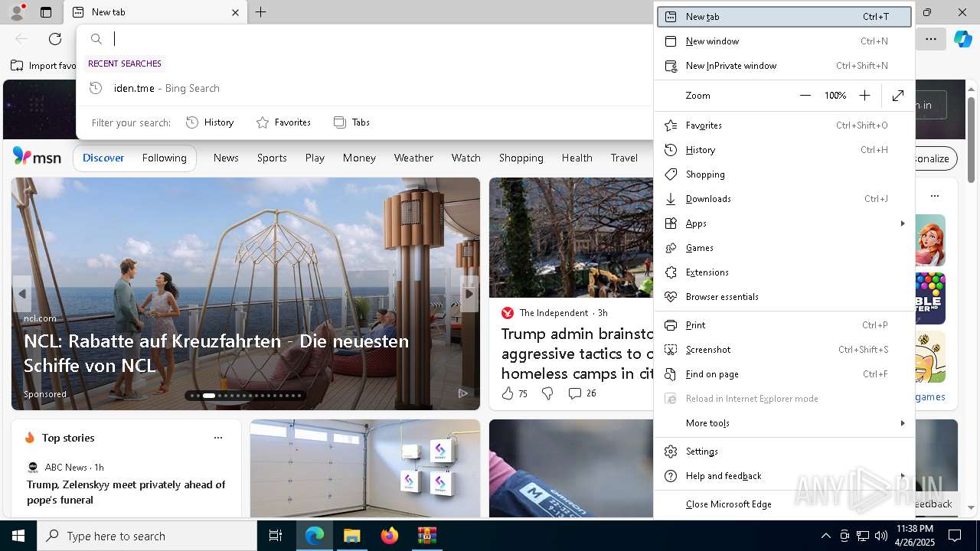Select Close Microsoft Edge
This screenshot has width=980, height=551.
pos(785,504)
